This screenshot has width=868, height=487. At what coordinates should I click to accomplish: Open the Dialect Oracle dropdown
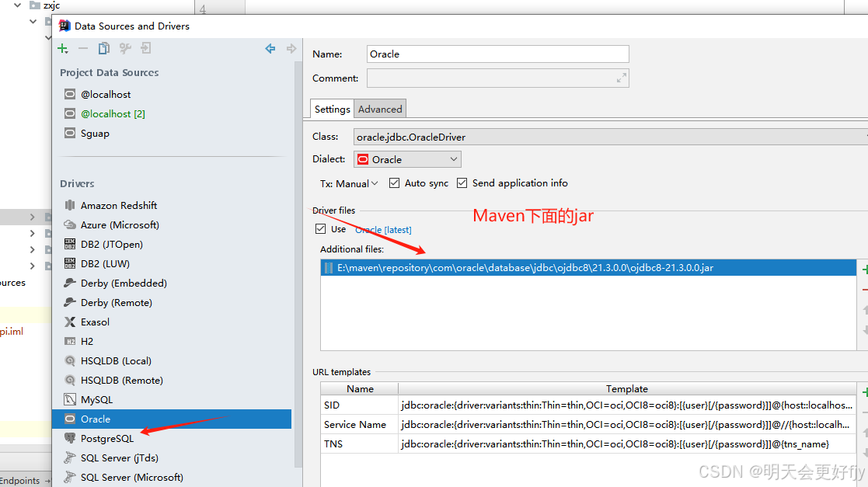pos(407,159)
